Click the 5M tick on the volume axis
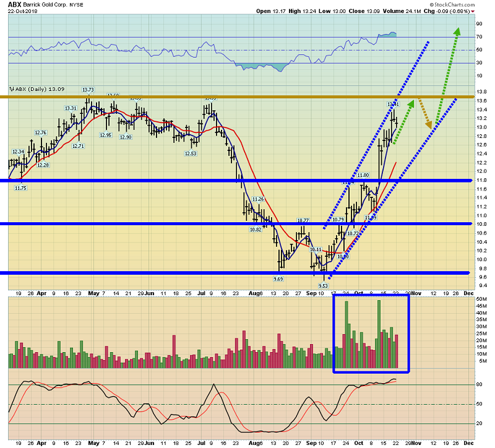 click(483, 361)
